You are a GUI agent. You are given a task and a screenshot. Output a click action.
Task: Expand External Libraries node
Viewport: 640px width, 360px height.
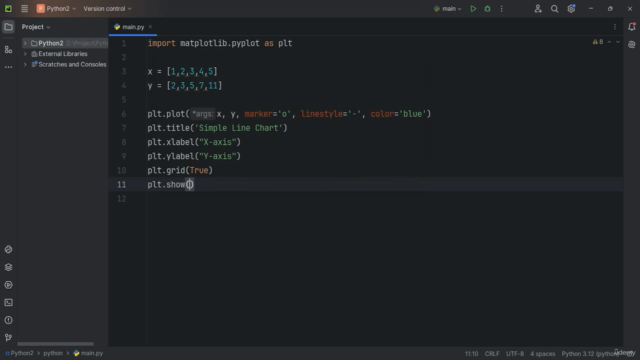[25, 54]
